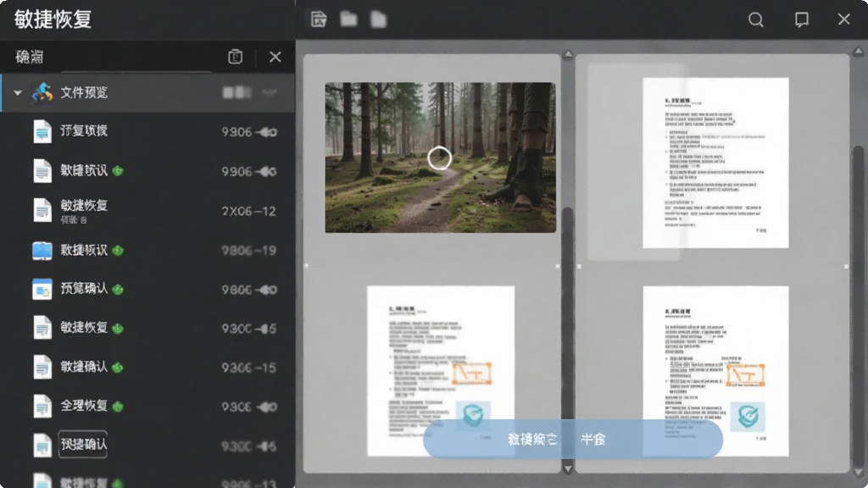868x488 pixels.
Task: Click the up arrow of the middle scrollbar
Action: click(x=568, y=54)
